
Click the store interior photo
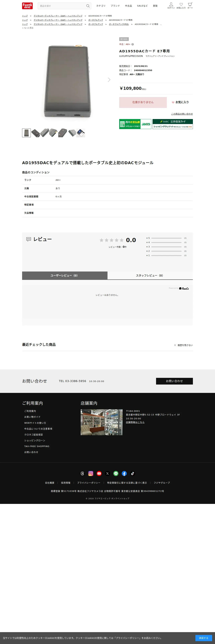click(102, 422)
